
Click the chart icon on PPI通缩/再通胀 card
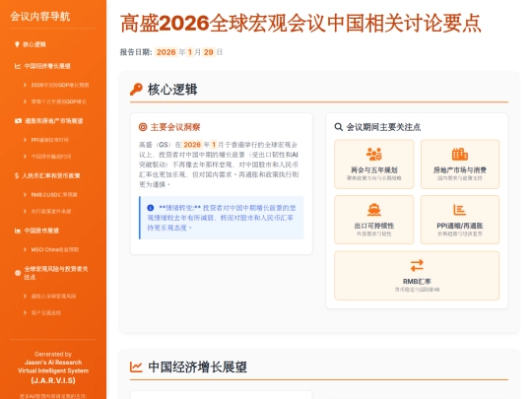click(460, 210)
